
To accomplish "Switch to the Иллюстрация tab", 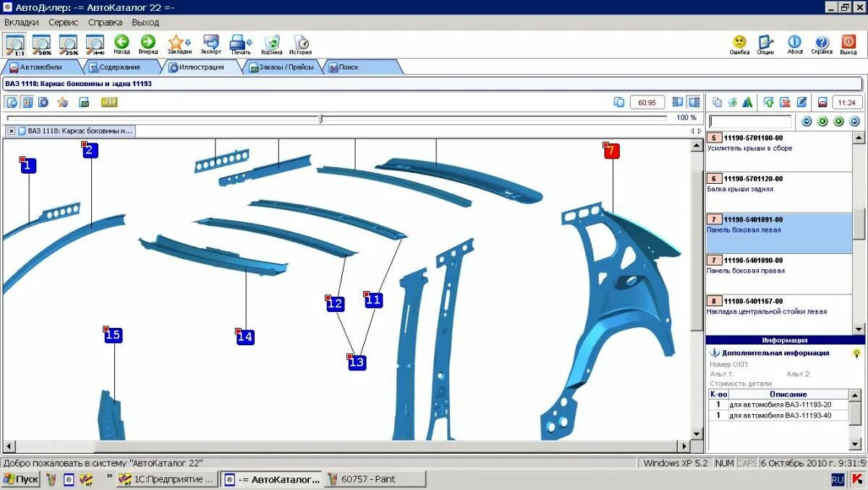I will click(x=201, y=67).
